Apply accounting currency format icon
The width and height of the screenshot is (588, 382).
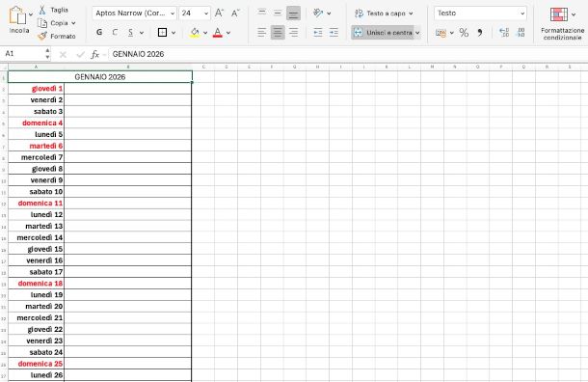click(x=441, y=33)
